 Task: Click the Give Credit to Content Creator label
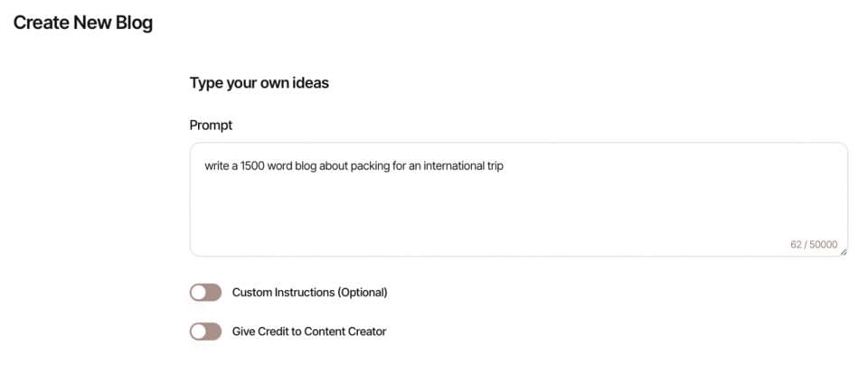(x=309, y=332)
